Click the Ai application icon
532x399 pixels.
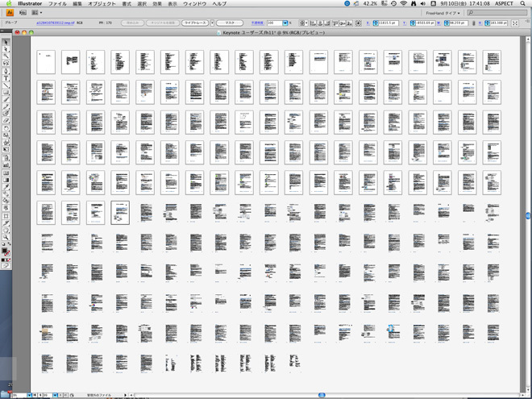[10, 13]
